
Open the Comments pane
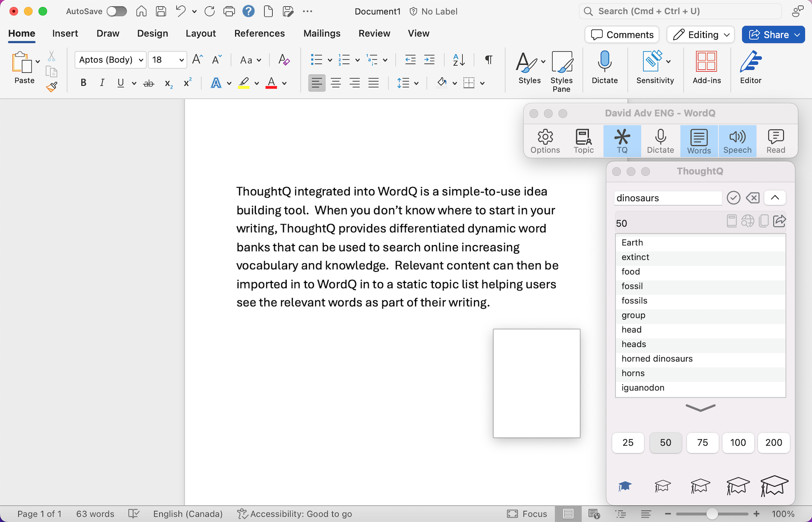[622, 35]
